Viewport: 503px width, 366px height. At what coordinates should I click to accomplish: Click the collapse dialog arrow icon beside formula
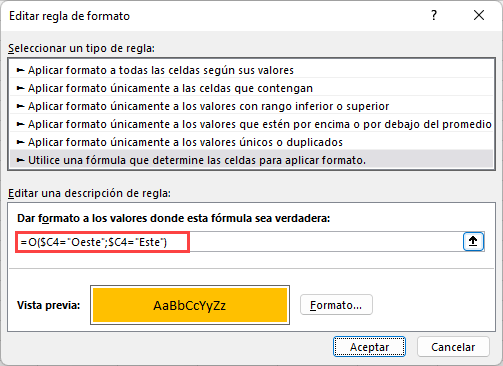(473, 241)
